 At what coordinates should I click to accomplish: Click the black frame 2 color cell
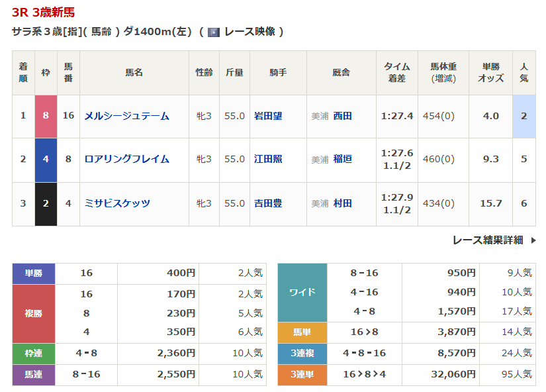point(46,203)
